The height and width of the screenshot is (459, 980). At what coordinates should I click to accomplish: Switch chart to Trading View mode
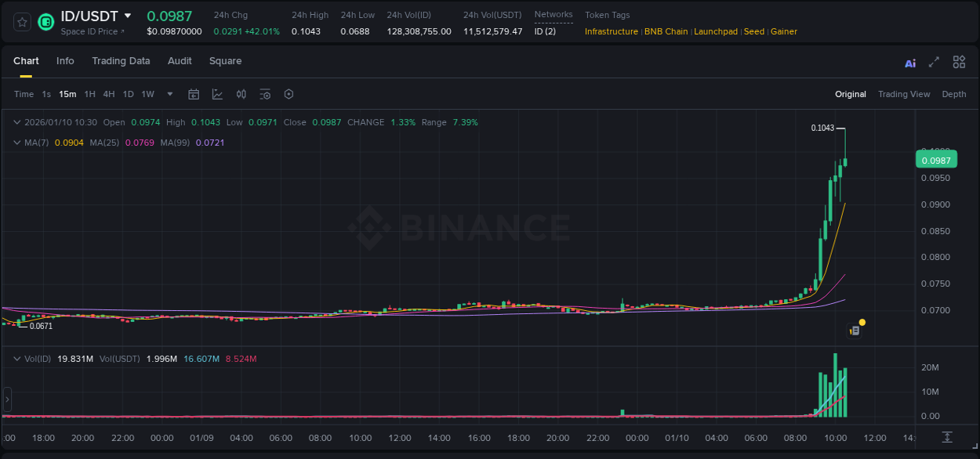point(903,94)
